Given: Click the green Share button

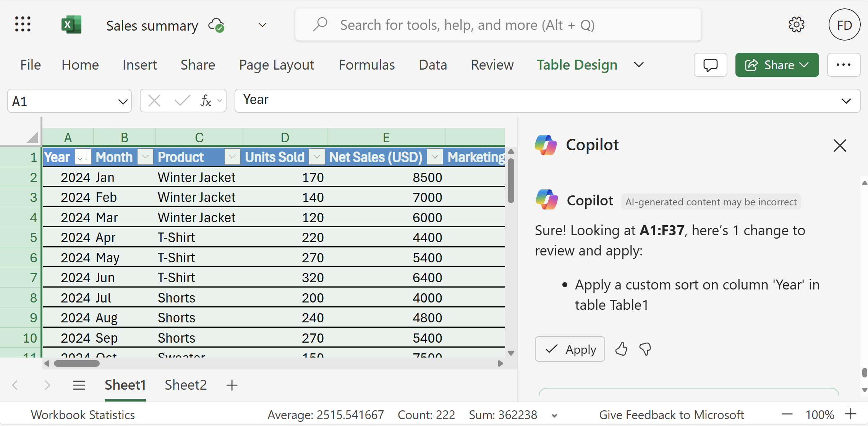Looking at the screenshot, I should 777,65.
